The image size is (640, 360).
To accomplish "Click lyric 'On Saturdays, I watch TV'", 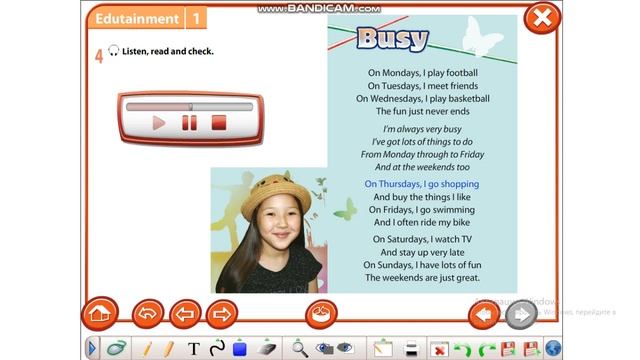I will point(422,240).
